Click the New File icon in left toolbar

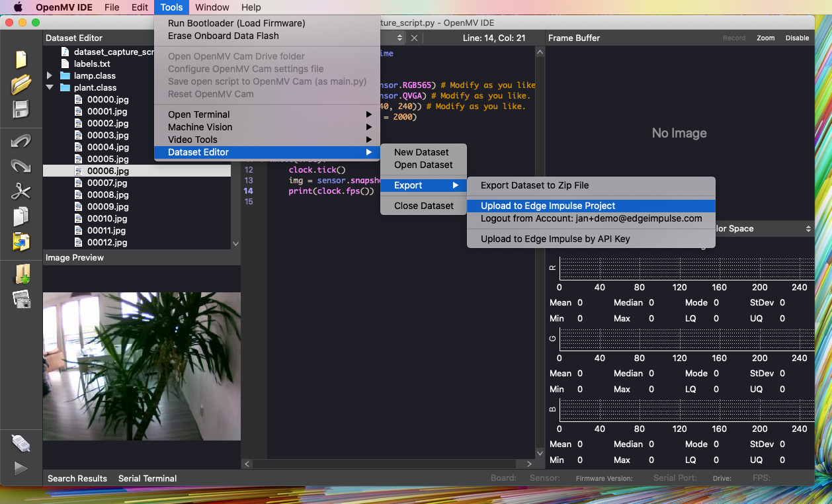(x=21, y=59)
